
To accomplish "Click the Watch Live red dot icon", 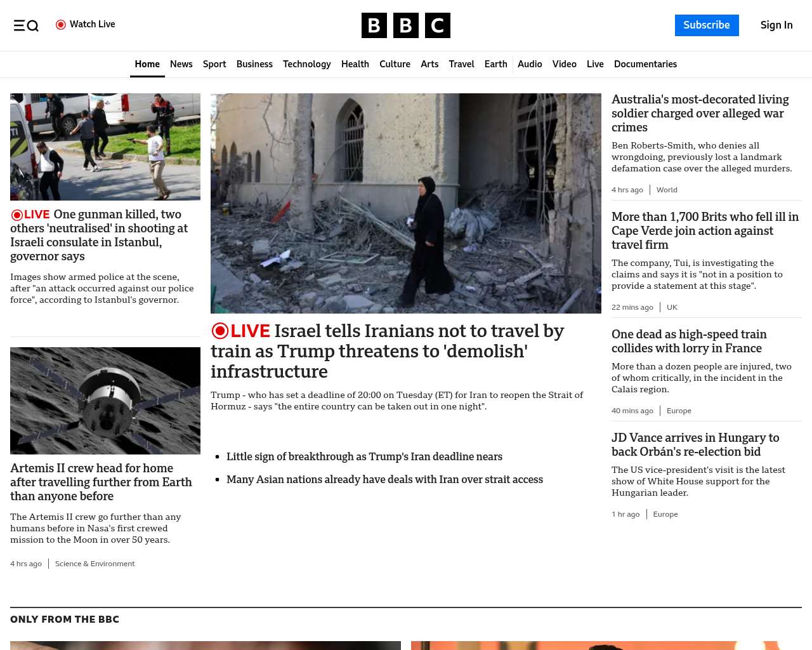I will point(61,25).
